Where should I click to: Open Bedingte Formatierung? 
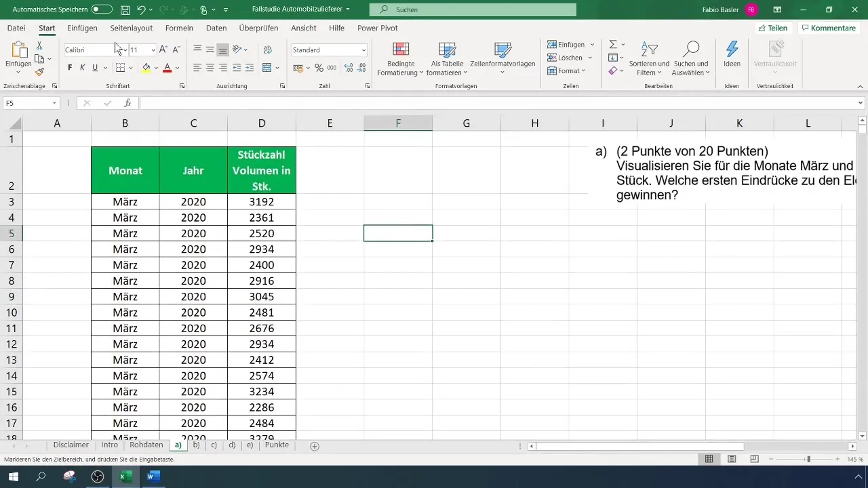click(400, 59)
